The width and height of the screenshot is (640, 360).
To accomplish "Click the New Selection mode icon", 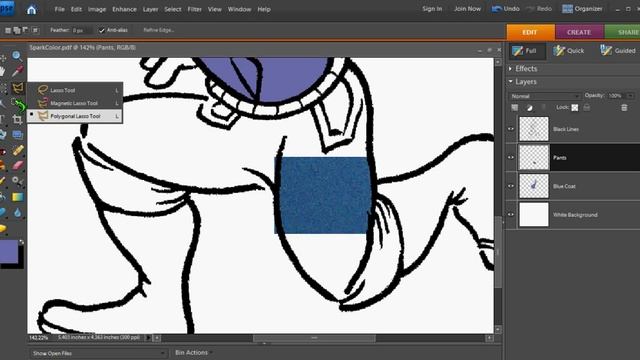I will pos(8,30).
